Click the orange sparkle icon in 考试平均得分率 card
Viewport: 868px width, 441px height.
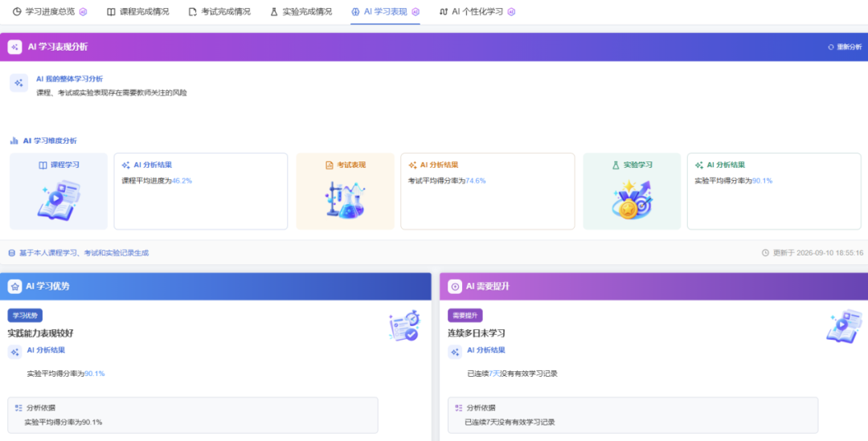[x=412, y=165]
